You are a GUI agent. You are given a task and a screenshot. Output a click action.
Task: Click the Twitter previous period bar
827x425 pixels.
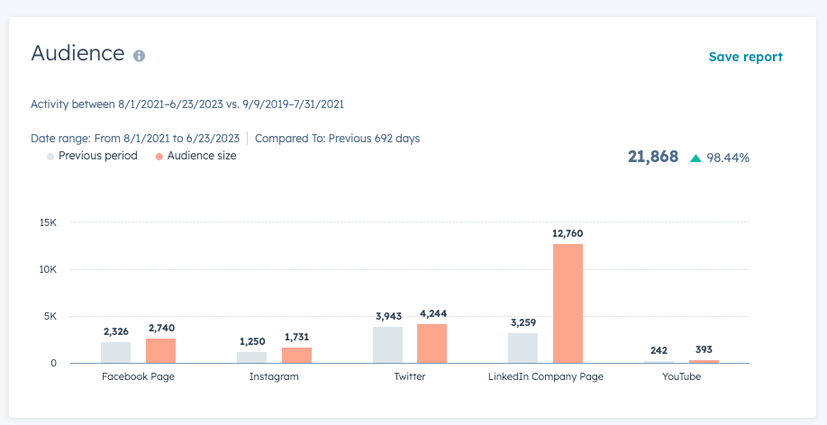pos(388,345)
